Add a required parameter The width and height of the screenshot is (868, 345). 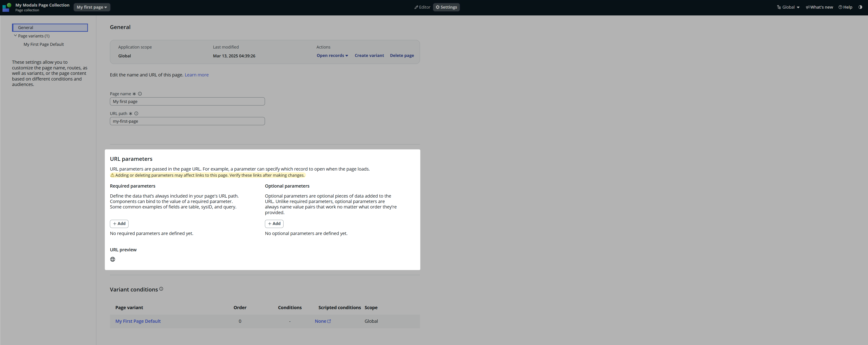pos(119,224)
